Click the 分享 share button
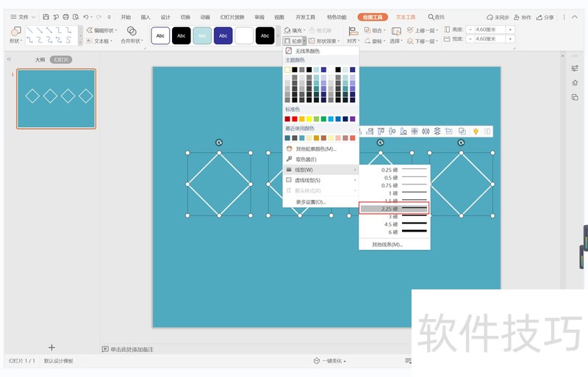 545,17
